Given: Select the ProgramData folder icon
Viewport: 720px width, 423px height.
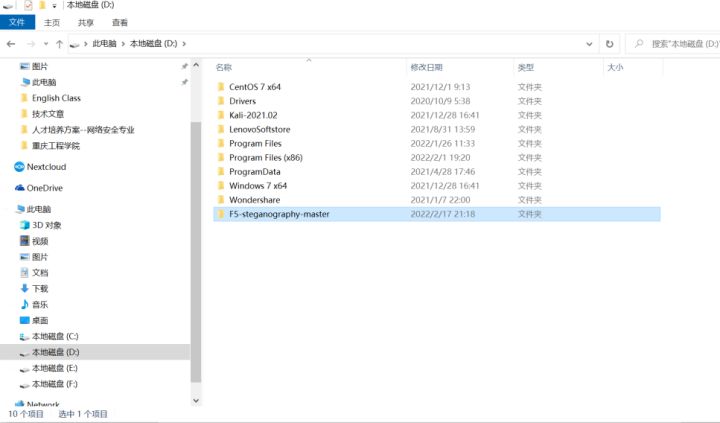Looking at the screenshot, I should click(x=221, y=171).
